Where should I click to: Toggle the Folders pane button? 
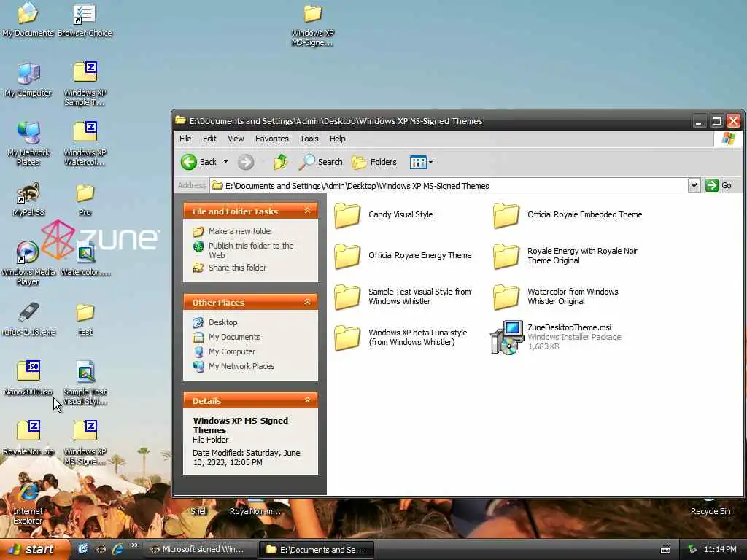coord(374,162)
